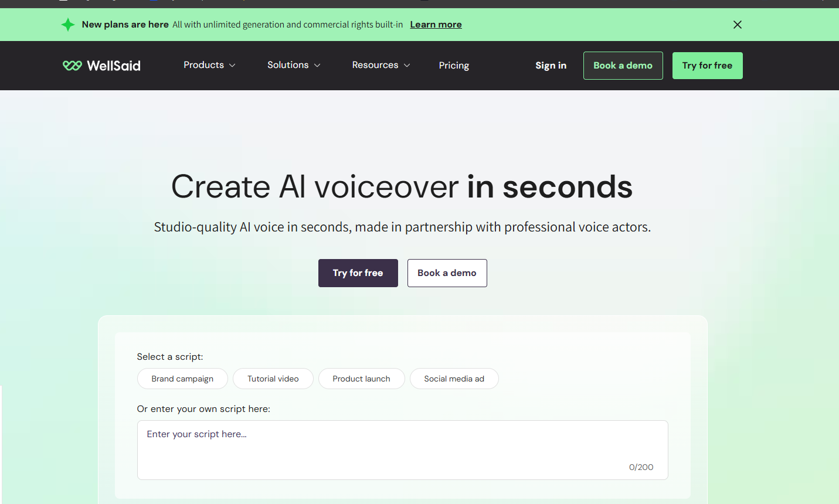The width and height of the screenshot is (839, 504).
Task: Click the 0/200 character counter
Action: click(641, 467)
